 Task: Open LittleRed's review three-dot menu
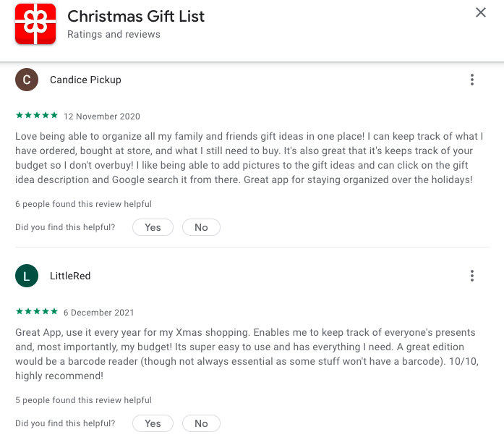(472, 276)
